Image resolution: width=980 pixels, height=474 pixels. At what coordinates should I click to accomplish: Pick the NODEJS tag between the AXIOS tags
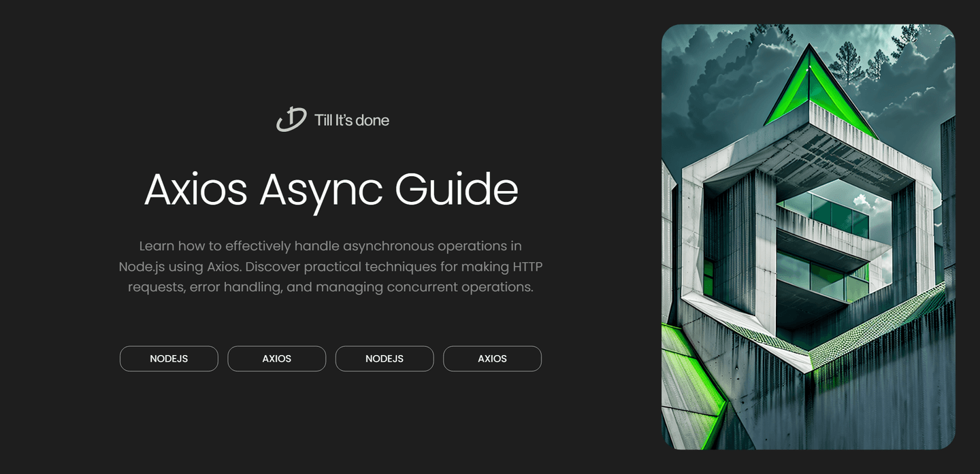(385, 358)
